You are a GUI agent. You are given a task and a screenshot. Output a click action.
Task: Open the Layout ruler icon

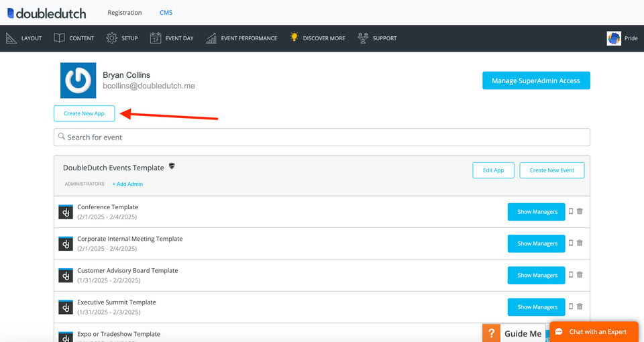[11, 38]
